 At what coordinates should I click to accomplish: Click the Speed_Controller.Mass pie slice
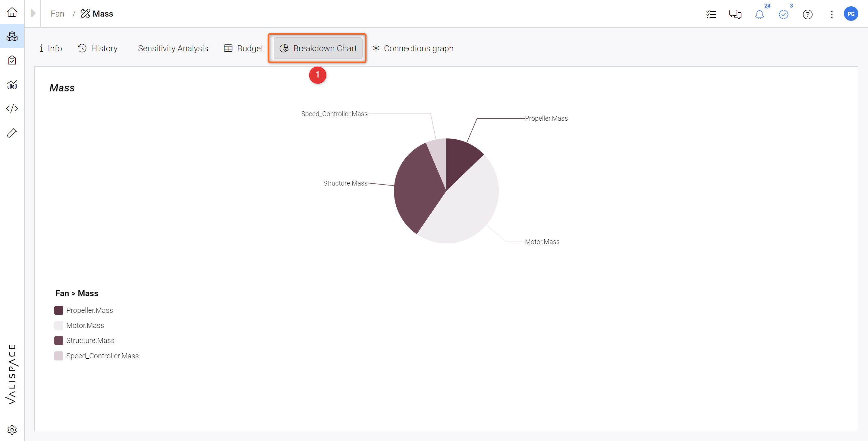point(439,157)
